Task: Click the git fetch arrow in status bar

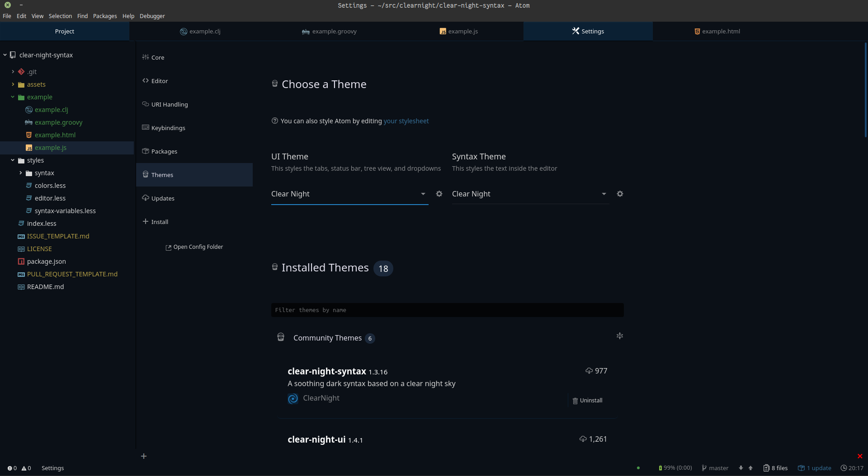Action: pos(741,468)
